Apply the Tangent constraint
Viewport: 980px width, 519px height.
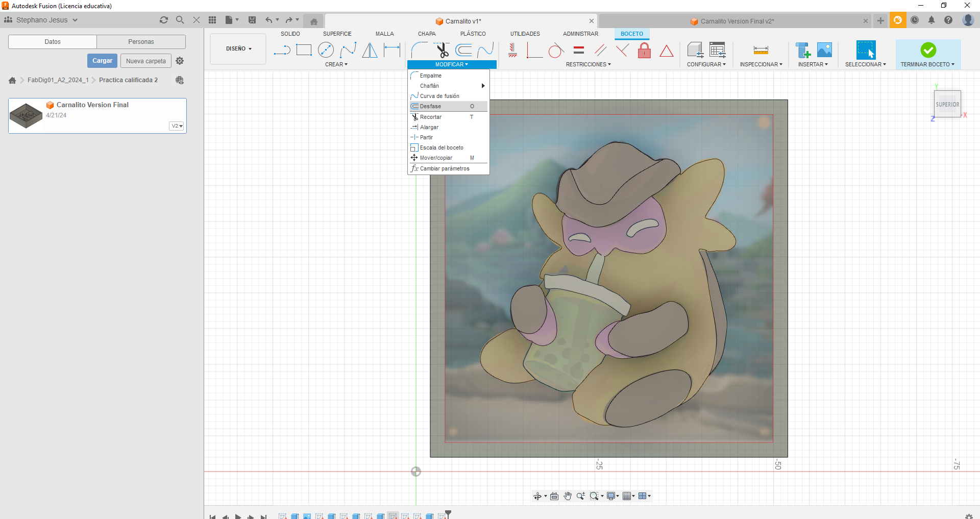click(x=556, y=51)
